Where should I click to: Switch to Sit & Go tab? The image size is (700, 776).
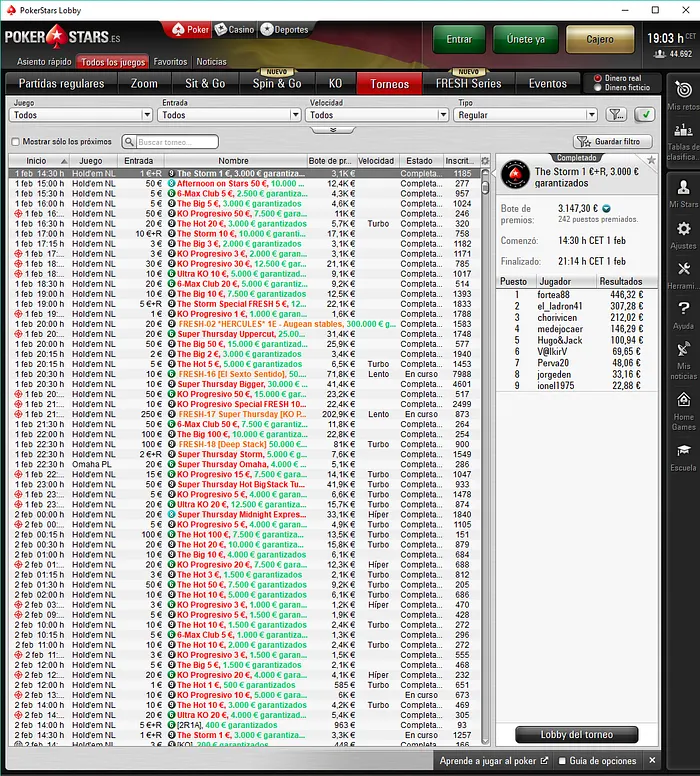point(205,84)
